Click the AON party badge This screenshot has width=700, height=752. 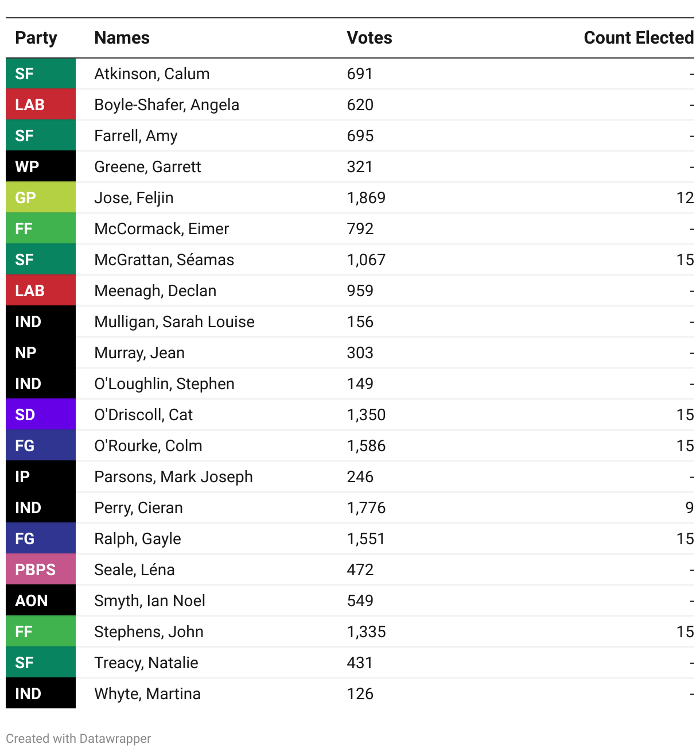point(40,600)
